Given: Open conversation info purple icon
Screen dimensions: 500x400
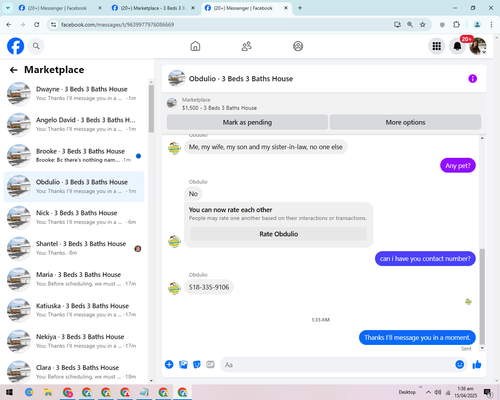Looking at the screenshot, I should tap(472, 79).
